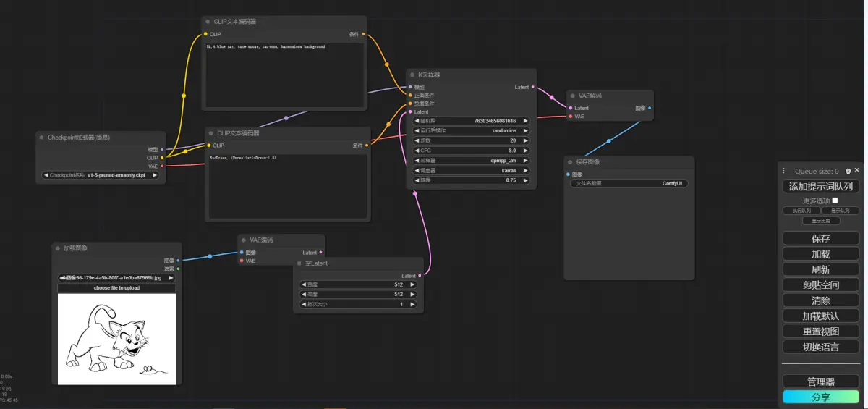Click the link midpoint dot between 加载图像 and VAE编码
Viewport: 868px width, 409px height.
click(210, 256)
